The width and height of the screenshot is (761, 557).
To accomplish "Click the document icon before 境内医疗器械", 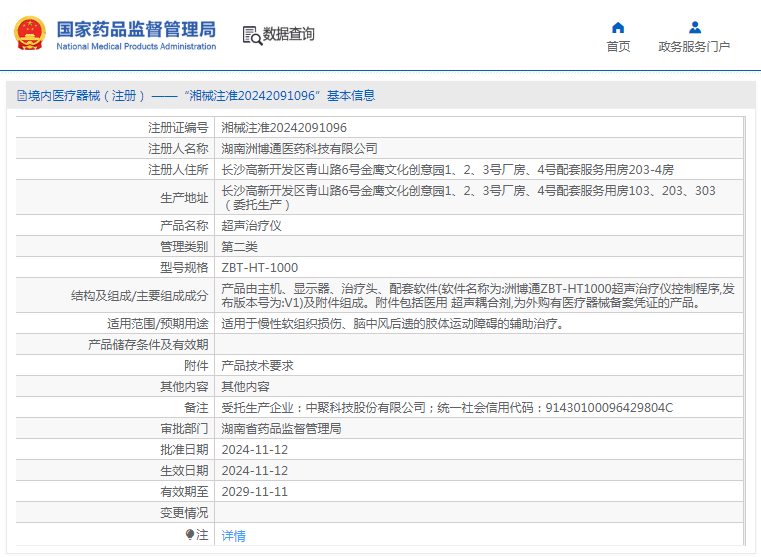I will [x=22, y=96].
